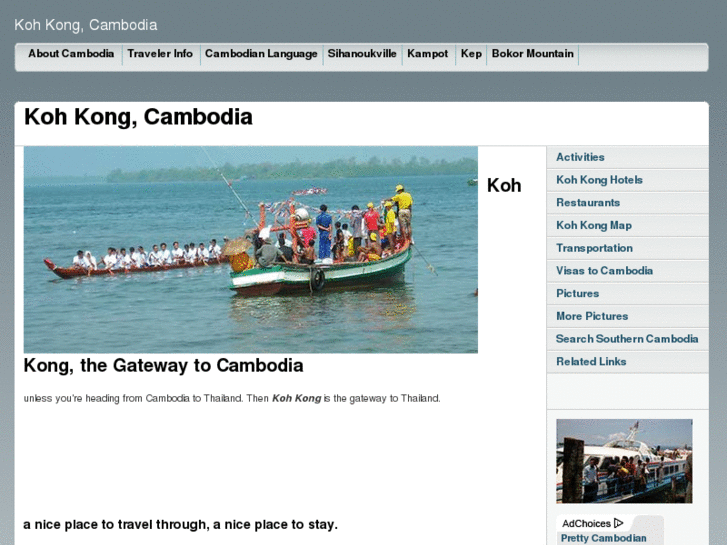Screen dimensions: 727x545
Task: Select Search Southern Cambodia in the sidebar
Action: tap(627, 339)
